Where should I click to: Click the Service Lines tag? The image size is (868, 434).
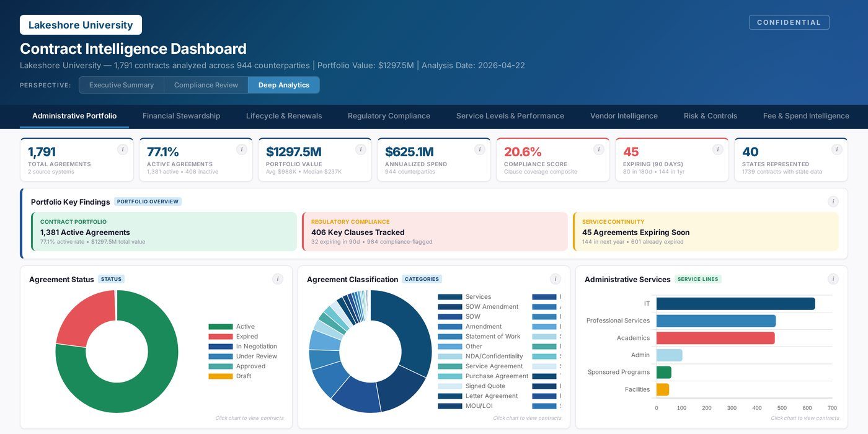click(698, 279)
